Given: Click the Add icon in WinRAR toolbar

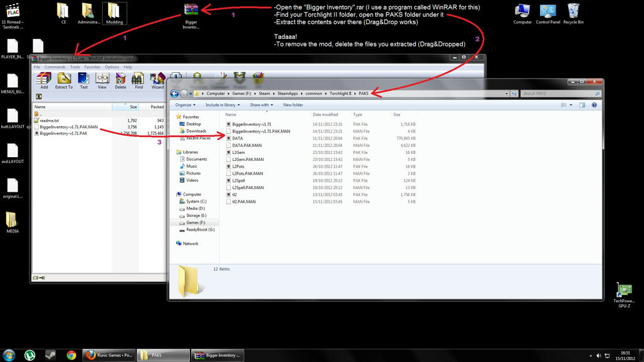Looking at the screenshot, I should (x=43, y=80).
